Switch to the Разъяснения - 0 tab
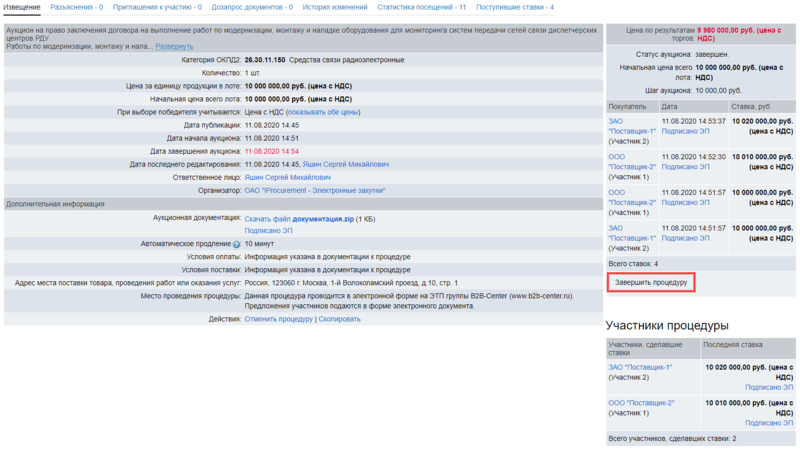 tap(77, 7)
